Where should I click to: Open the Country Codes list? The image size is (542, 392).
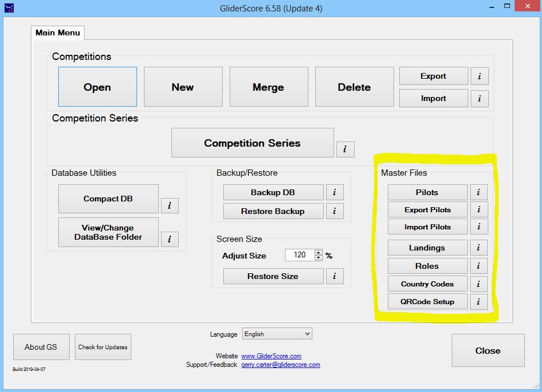click(x=427, y=284)
